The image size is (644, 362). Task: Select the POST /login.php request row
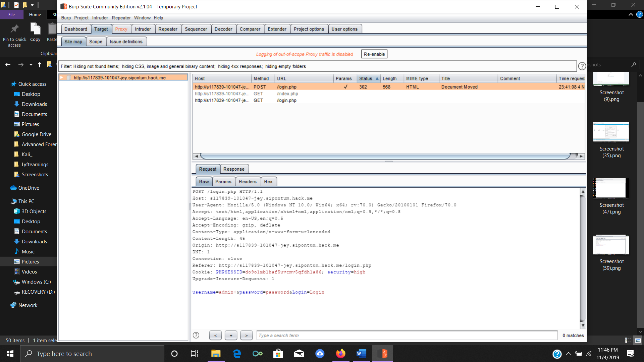388,87
